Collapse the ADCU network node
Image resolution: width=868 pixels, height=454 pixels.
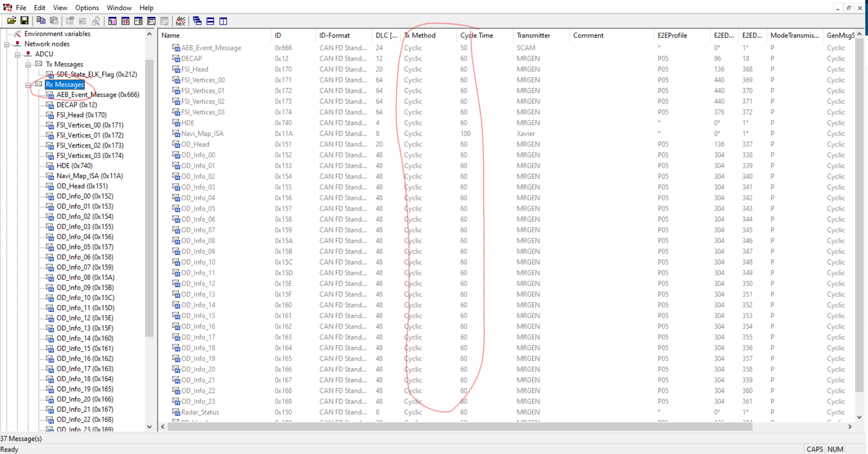coord(18,54)
